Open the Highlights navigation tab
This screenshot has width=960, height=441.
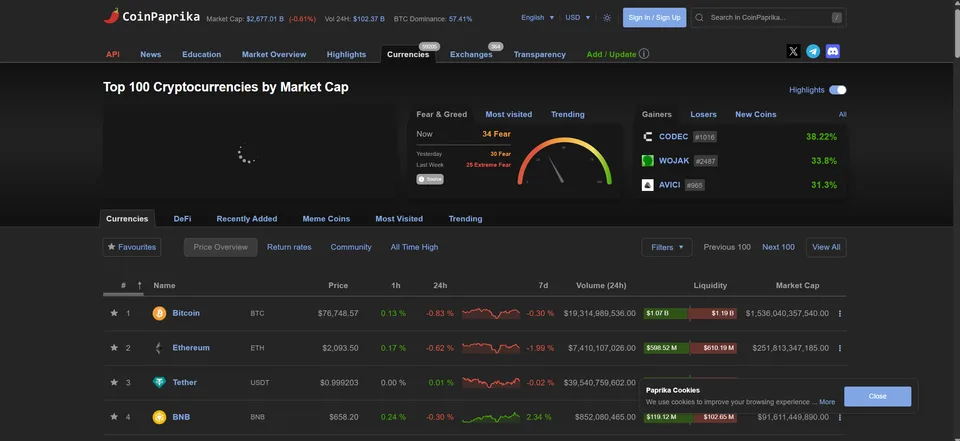click(346, 55)
